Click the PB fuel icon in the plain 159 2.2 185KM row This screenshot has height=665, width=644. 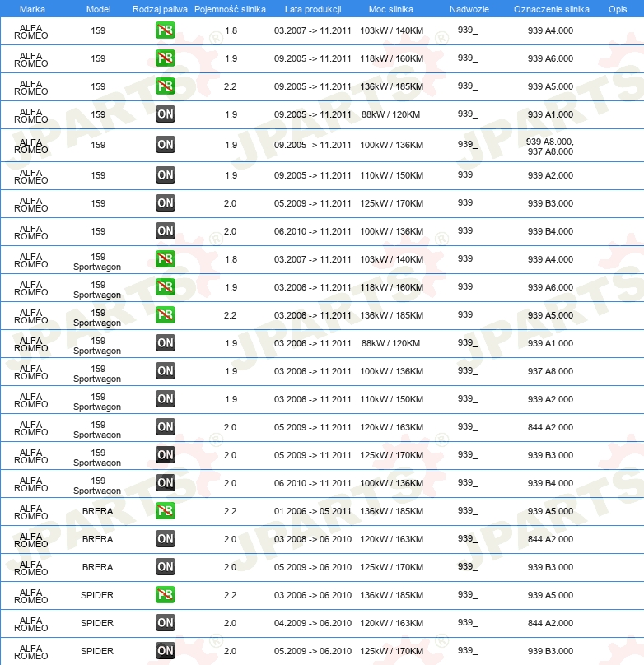166,86
